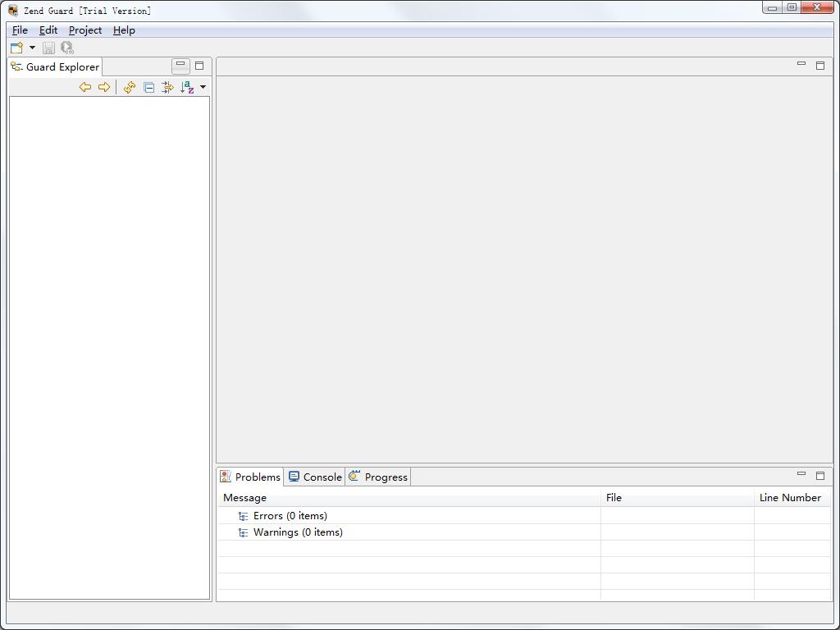Minimize the Guard Explorer panel
Screen dimensions: 840x630
pyautogui.click(x=180, y=66)
